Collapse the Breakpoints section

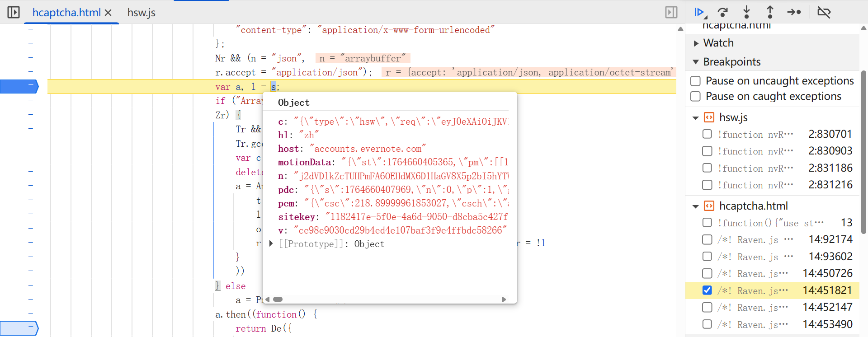(x=696, y=62)
